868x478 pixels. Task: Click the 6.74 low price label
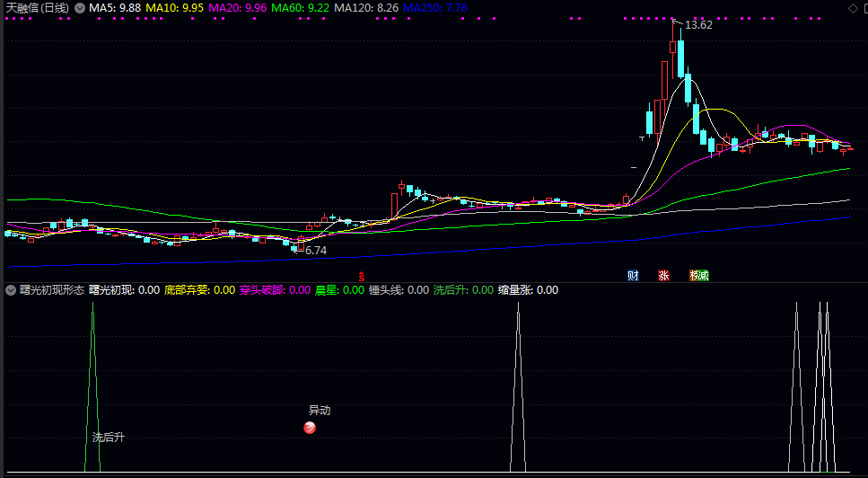coord(315,251)
